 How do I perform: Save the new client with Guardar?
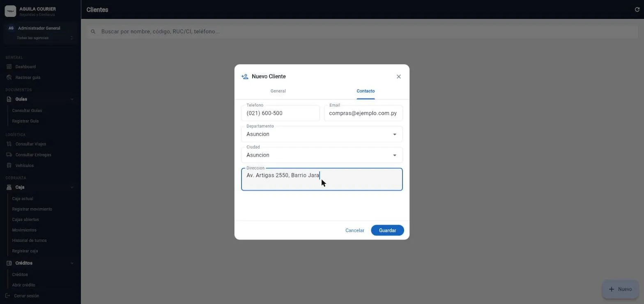tap(387, 230)
